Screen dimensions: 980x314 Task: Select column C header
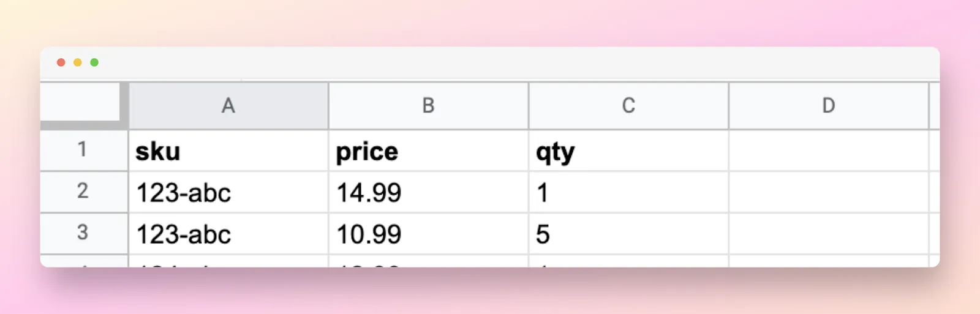coord(628,105)
